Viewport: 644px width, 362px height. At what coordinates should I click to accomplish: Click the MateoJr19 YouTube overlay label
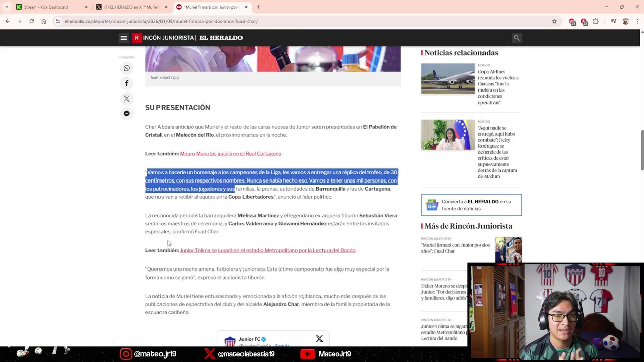(x=335, y=354)
